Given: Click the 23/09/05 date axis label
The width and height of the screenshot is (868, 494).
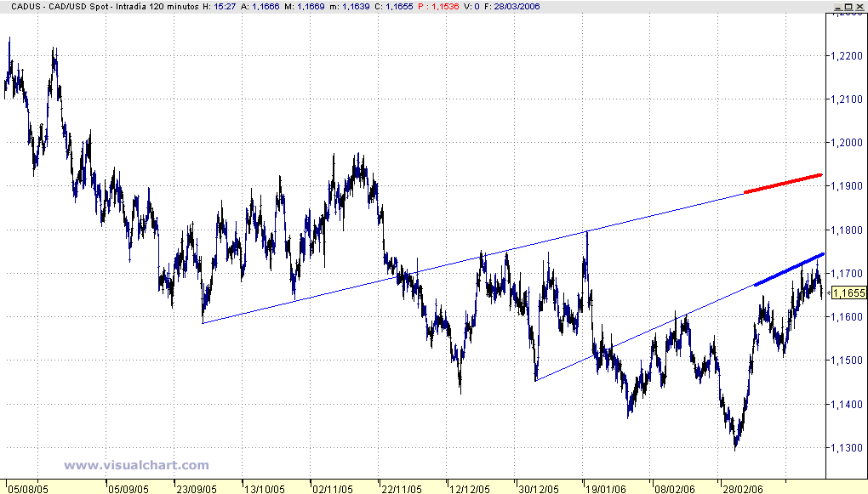Looking at the screenshot, I should pyautogui.click(x=197, y=489).
